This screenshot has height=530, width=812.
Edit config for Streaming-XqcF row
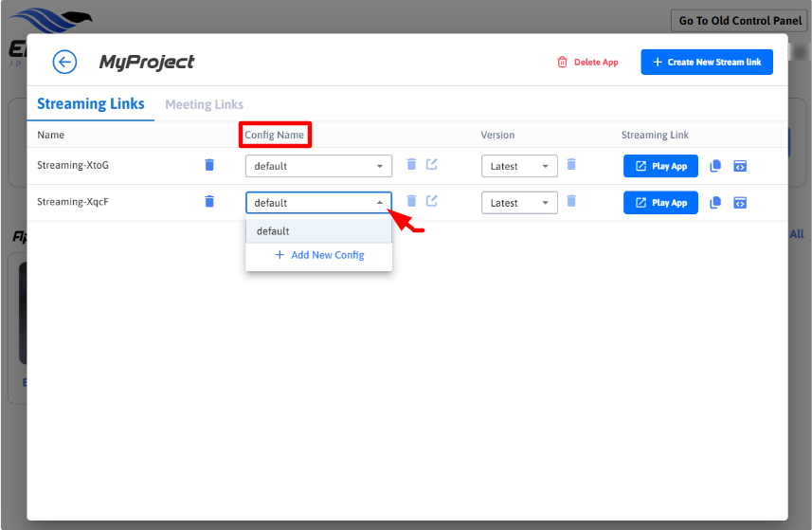click(x=432, y=201)
